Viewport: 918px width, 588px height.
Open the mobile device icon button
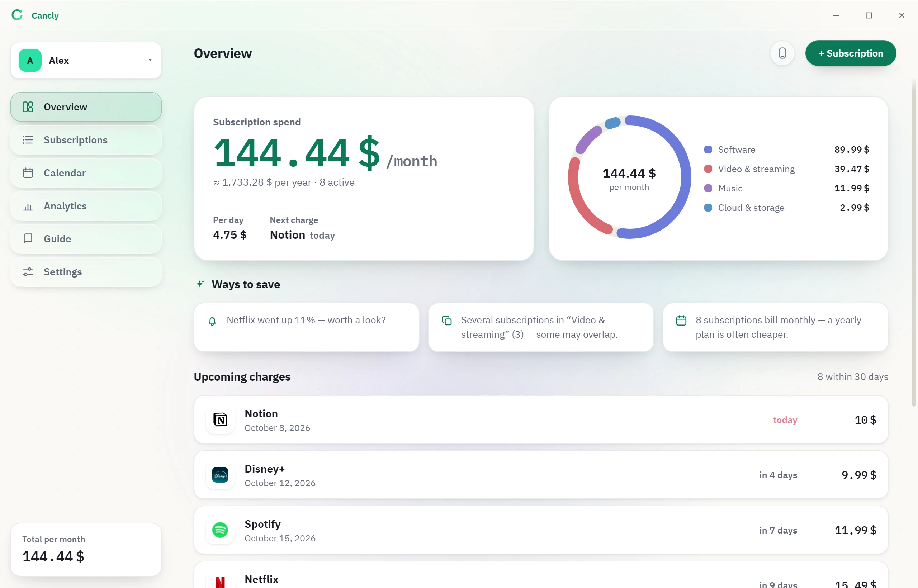point(782,53)
